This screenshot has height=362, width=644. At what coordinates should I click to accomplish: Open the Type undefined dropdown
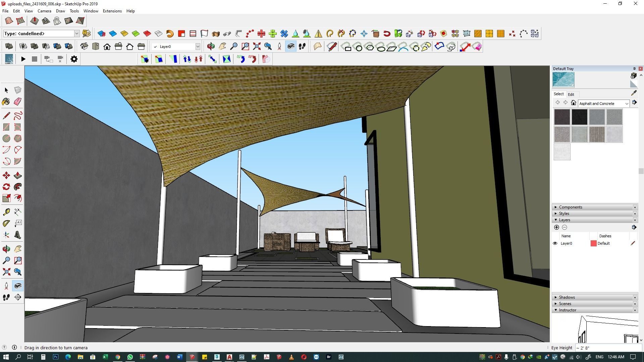tap(76, 34)
